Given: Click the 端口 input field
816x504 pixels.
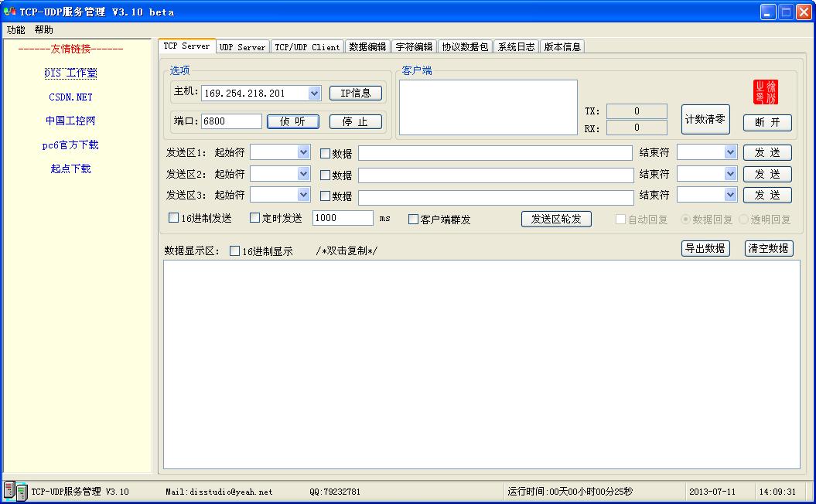Looking at the screenshot, I should click(x=231, y=121).
